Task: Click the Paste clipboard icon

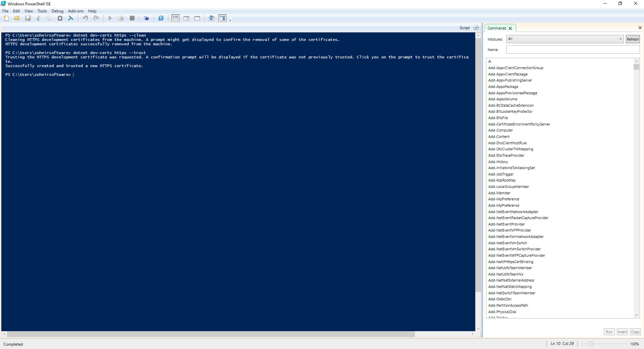Action: 60,18
